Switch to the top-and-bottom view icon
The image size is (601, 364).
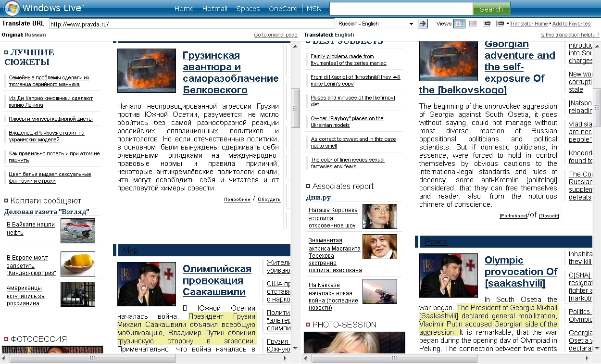click(473, 24)
